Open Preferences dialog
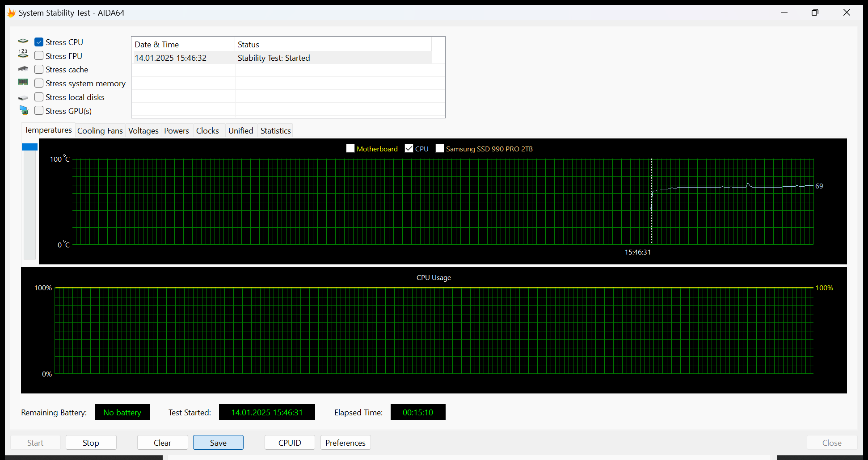 (346, 443)
